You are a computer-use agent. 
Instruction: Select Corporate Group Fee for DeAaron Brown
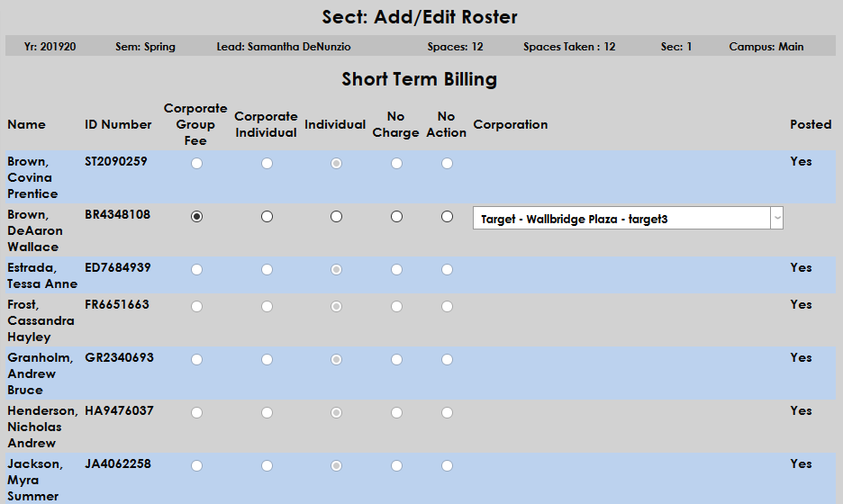point(196,217)
